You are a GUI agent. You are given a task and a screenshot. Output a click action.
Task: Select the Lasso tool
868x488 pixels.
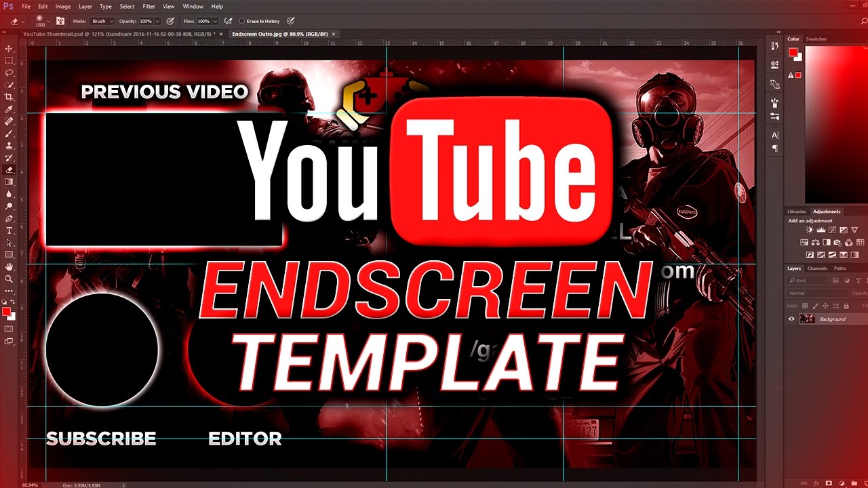point(9,73)
